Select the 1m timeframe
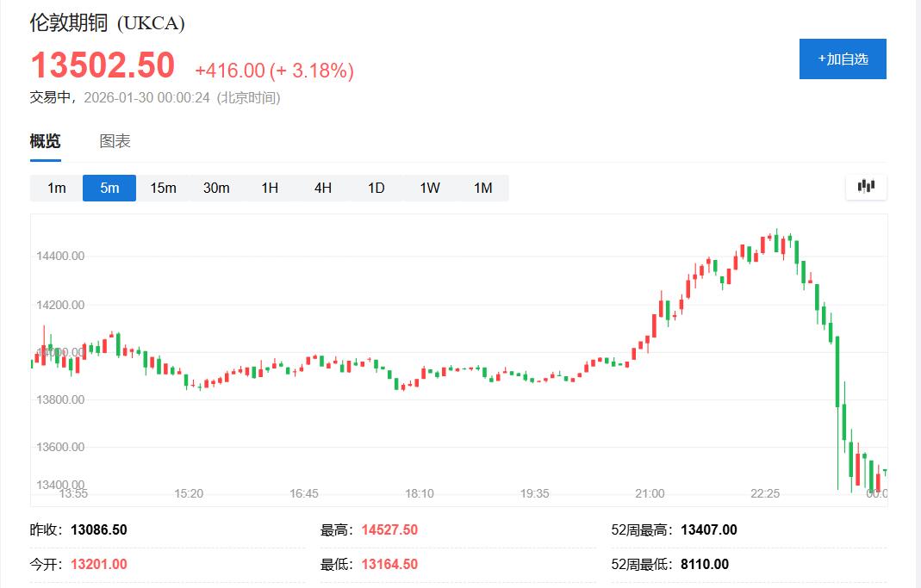The height and width of the screenshot is (588, 921). (x=56, y=188)
